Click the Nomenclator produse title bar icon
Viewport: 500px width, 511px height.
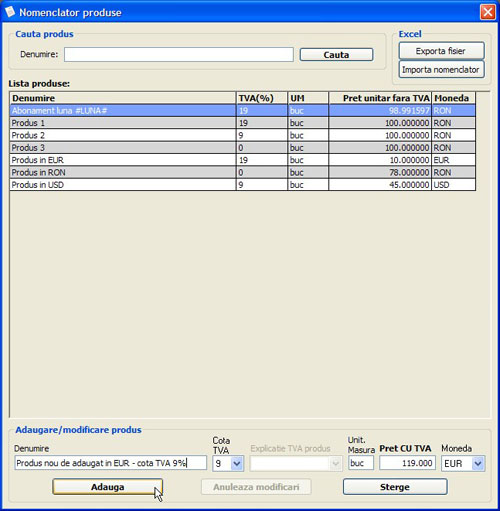[x=10, y=12]
